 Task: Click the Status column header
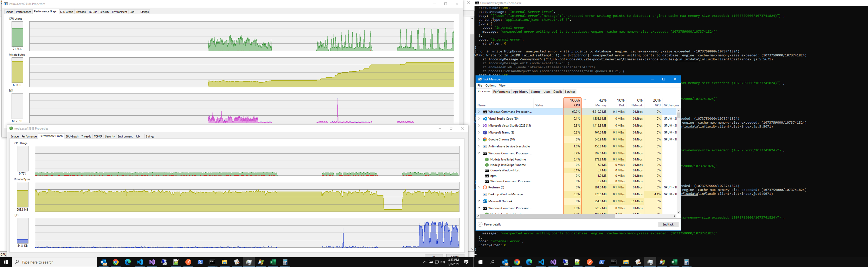(549, 102)
